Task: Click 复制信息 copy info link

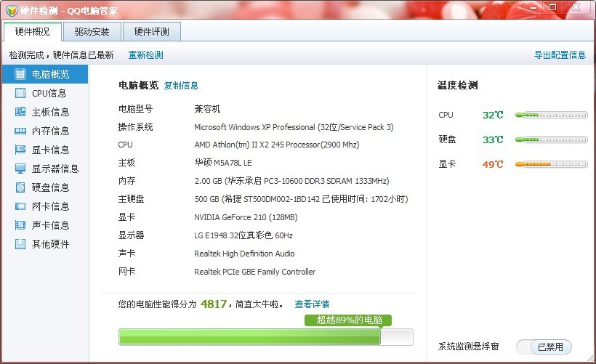Action: [x=181, y=86]
